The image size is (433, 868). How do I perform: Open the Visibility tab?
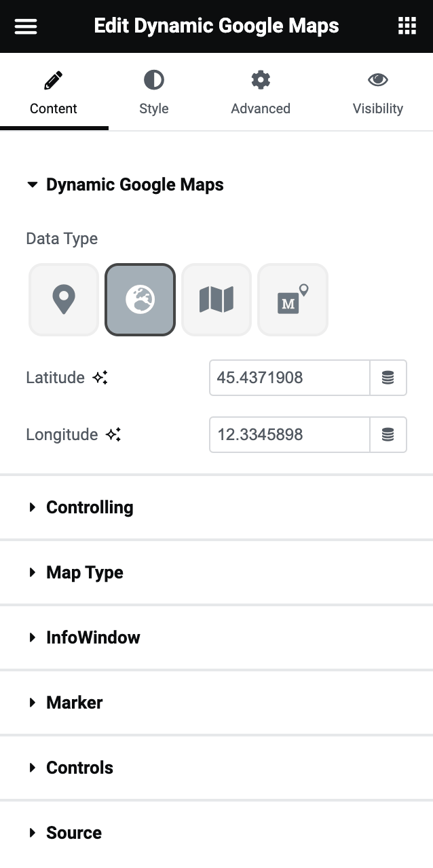click(x=378, y=92)
